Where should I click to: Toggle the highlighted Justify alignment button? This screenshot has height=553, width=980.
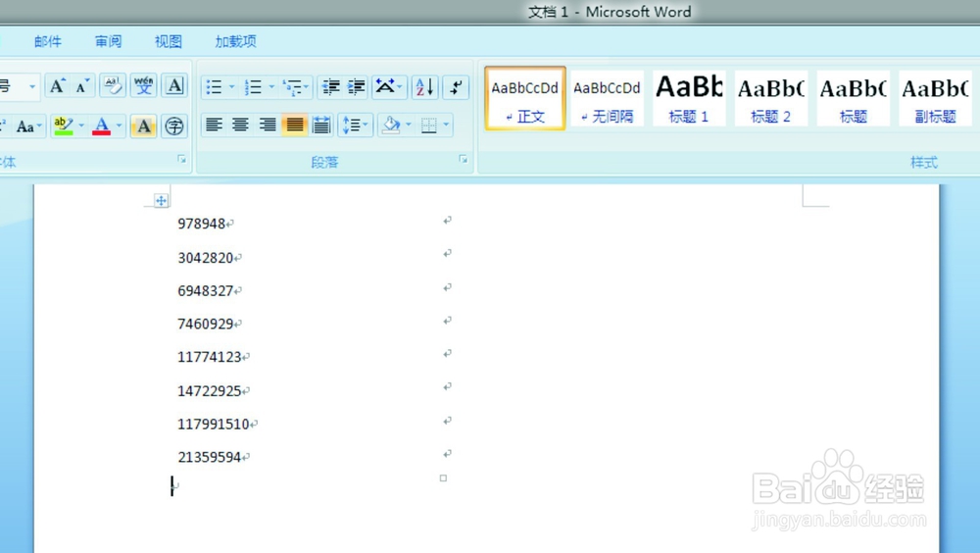294,126
